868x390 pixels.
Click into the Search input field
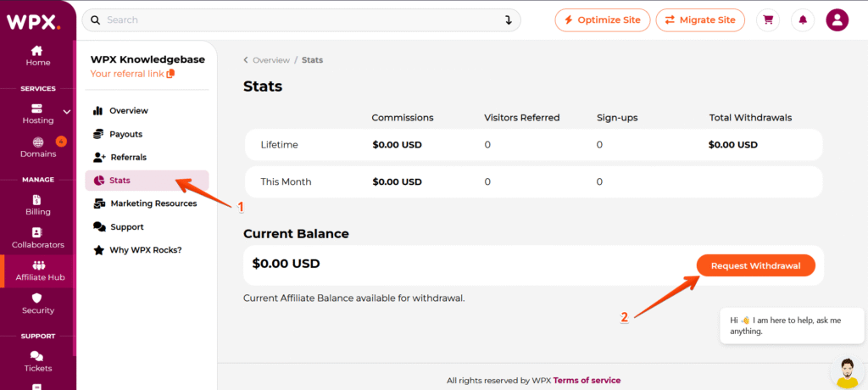pos(297,19)
